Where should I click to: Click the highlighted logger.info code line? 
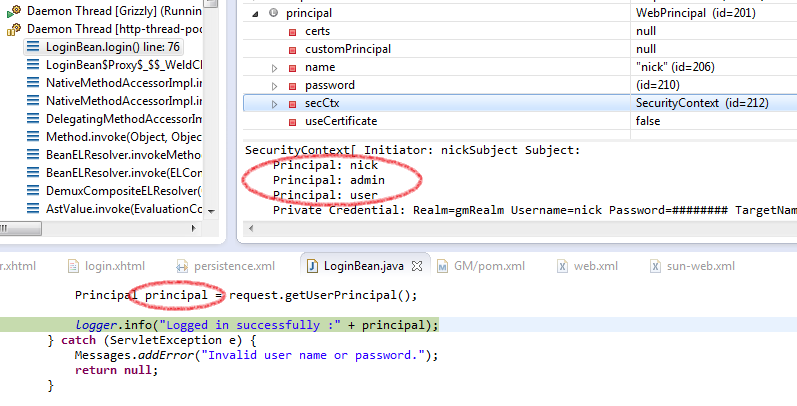coord(257,325)
